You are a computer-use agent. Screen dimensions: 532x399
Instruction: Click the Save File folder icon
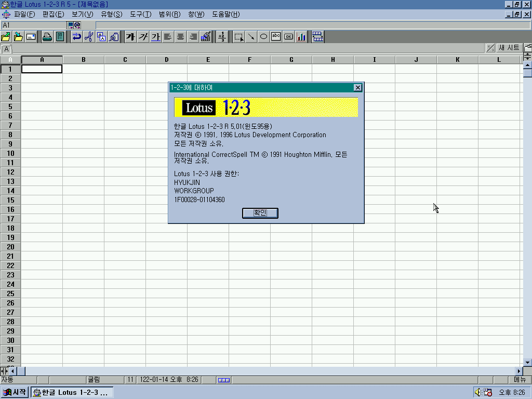pyautogui.click(x=18, y=37)
